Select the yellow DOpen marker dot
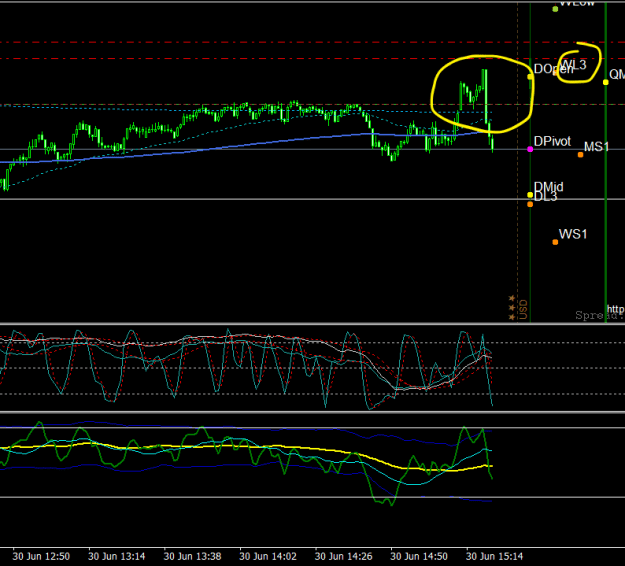Screen dimensions: 625x566 (530, 77)
